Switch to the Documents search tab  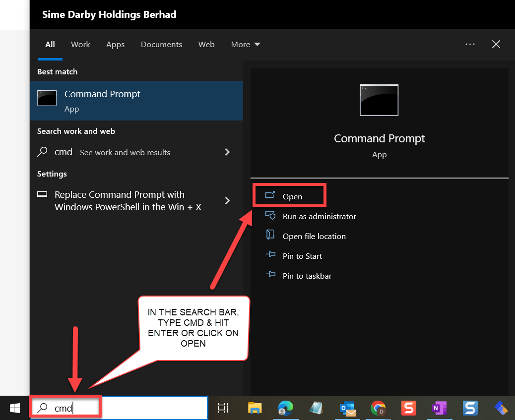tap(161, 45)
